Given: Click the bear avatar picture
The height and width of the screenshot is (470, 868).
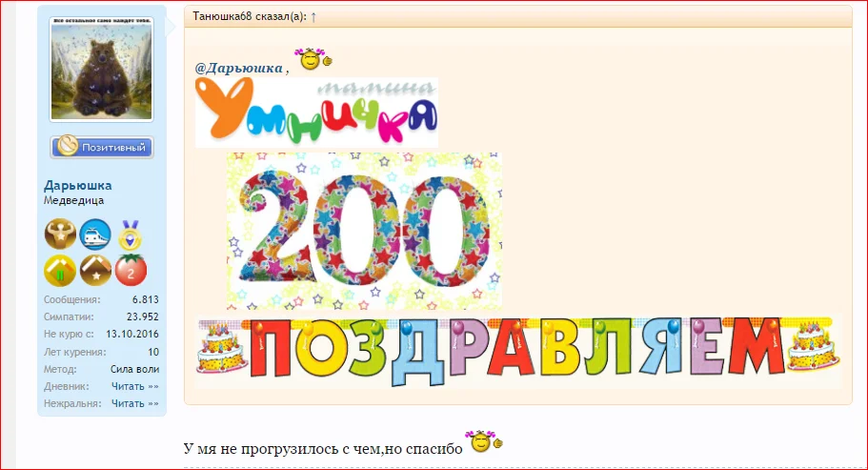Looking at the screenshot, I should point(101,70).
